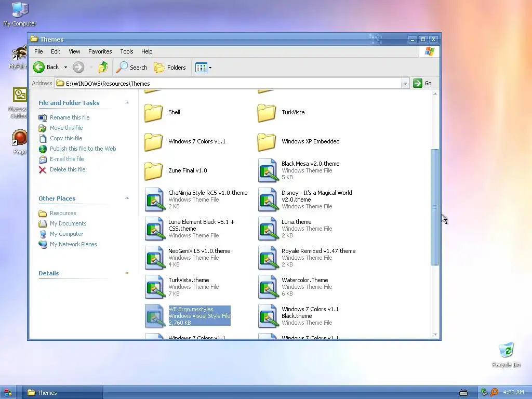Click the 4:03 AM clock in tray
This screenshot has width=532, height=399.
pyautogui.click(x=513, y=393)
